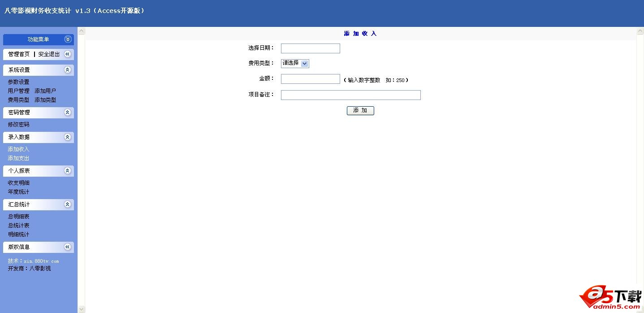The image size is (644, 313).
Task: Open 总统计表 page
Action: click(18, 226)
